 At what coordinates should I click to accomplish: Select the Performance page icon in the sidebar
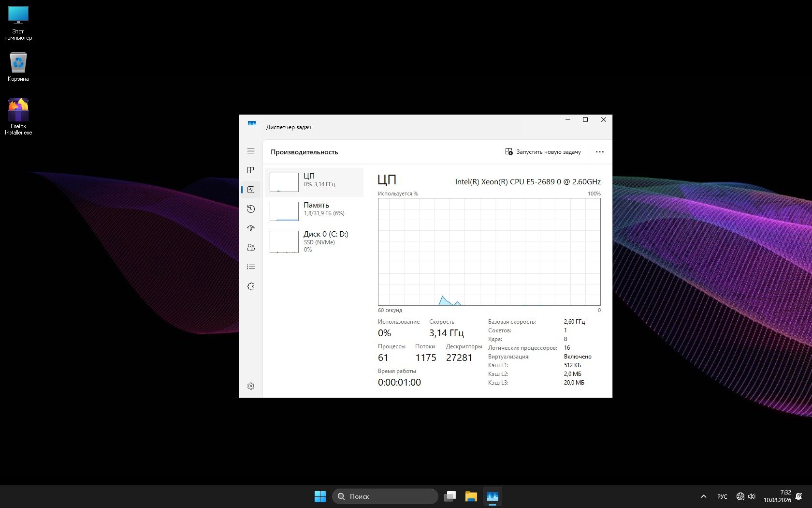click(251, 190)
